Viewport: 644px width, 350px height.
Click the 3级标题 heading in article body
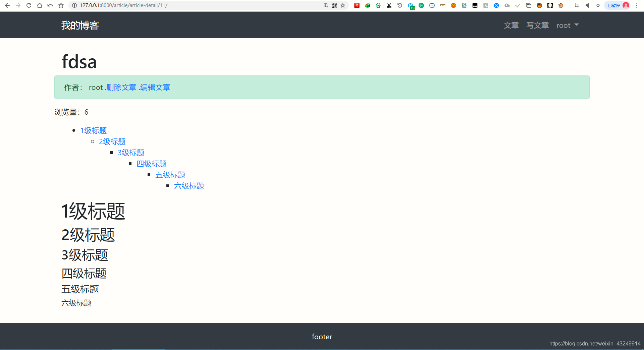pos(85,255)
